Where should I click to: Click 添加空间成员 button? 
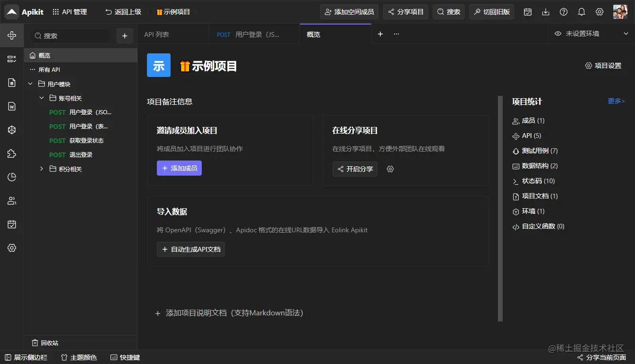click(349, 12)
